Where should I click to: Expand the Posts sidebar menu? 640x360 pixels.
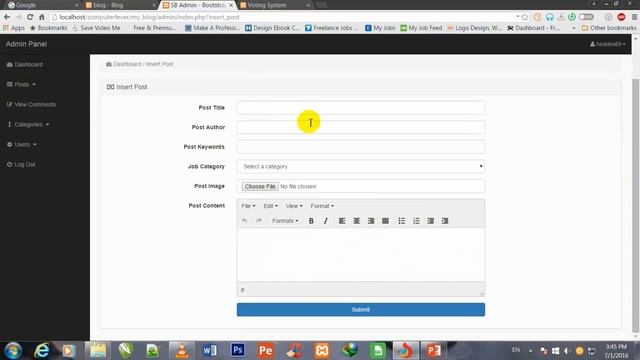pos(21,84)
